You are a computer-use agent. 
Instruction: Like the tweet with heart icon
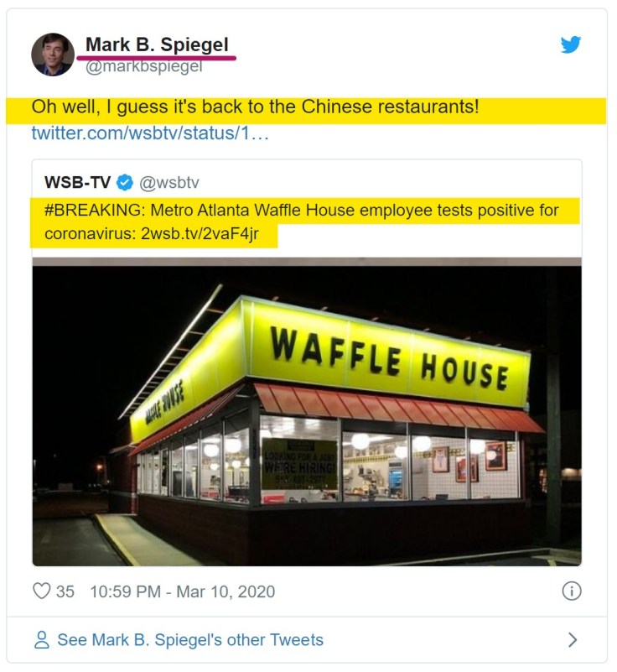pos(42,591)
